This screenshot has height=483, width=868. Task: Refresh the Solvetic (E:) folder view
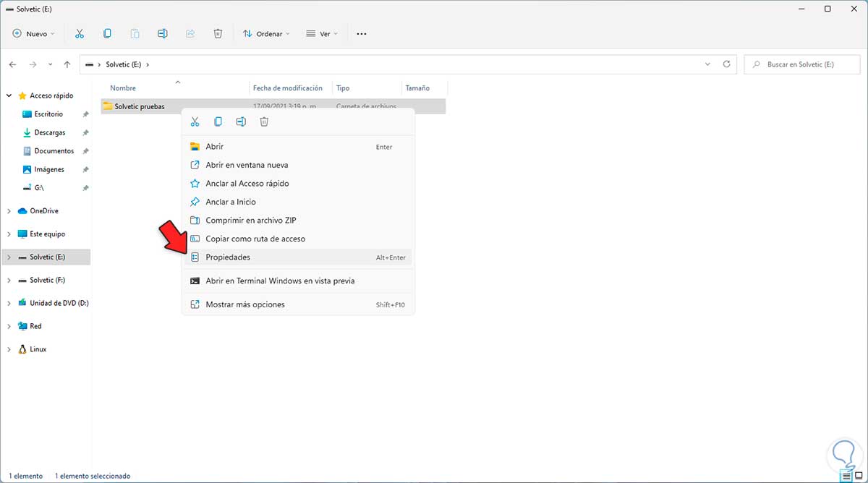[x=727, y=64]
